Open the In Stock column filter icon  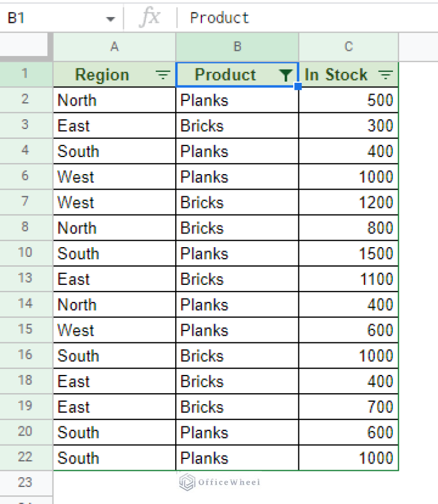pos(386,75)
